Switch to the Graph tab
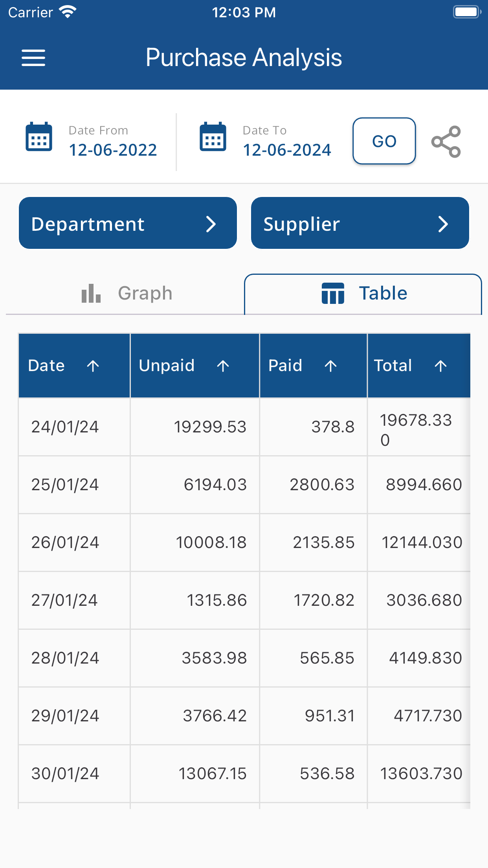This screenshot has height=868, width=488. click(x=125, y=294)
